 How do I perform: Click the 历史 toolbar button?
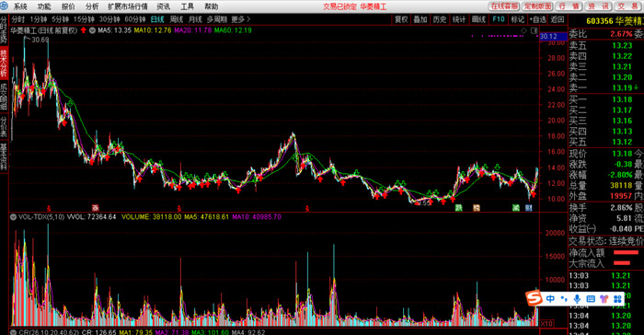[440, 19]
